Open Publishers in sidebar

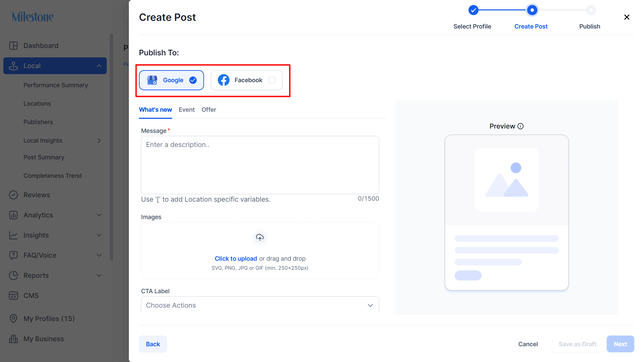[38, 122]
